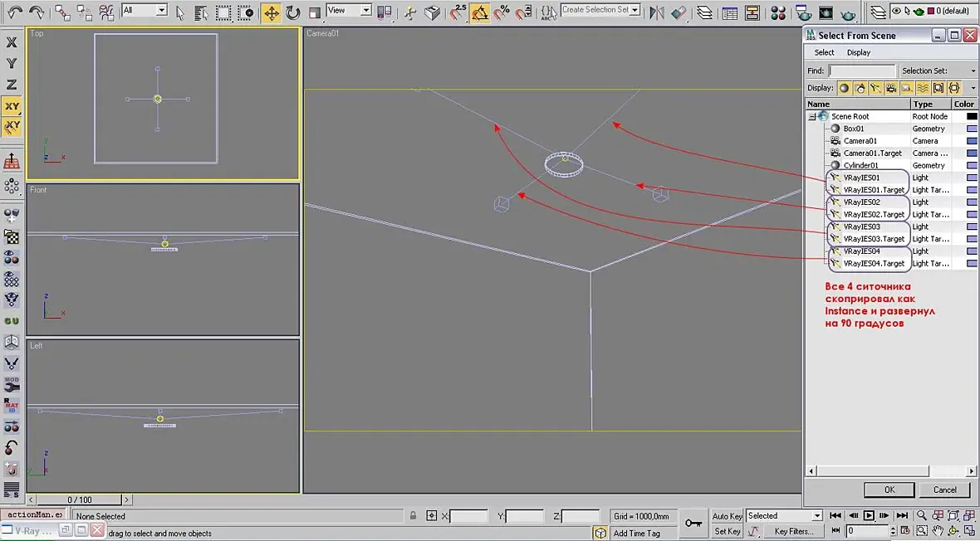
Task: Select the Move tool in toolbar
Action: (272, 12)
